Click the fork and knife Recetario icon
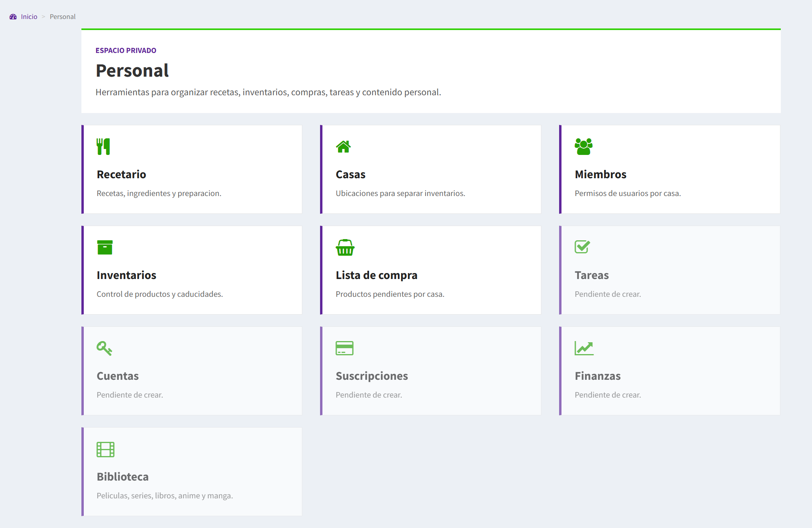The width and height of the screenshot is (812, 528). point(104,147)
